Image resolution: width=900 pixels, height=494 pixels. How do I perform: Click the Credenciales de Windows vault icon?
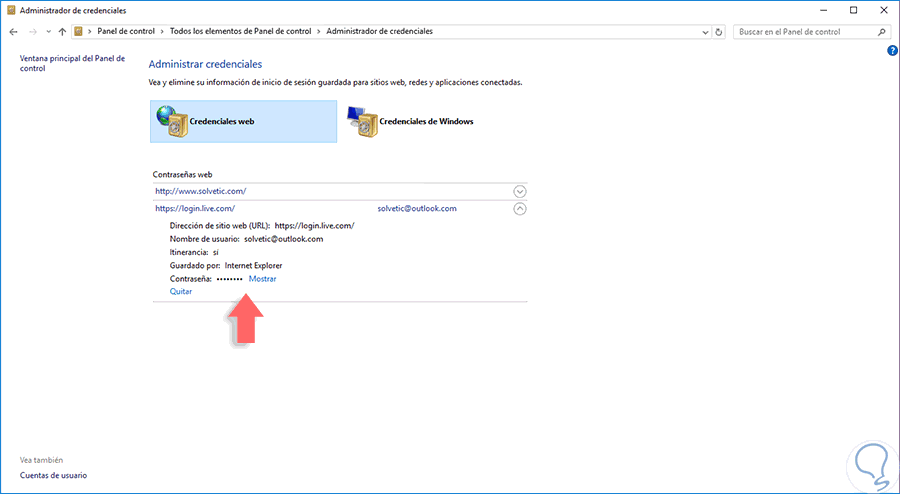click(x=362, y=122)
